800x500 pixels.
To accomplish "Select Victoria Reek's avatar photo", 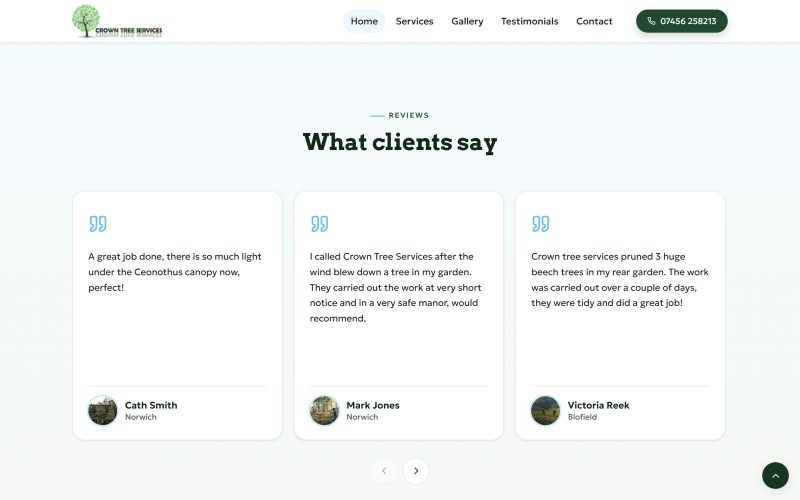I will (545, 410).
